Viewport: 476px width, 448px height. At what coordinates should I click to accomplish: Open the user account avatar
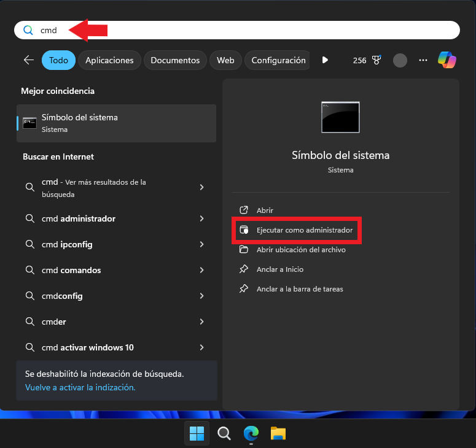pyautogui.click(x=400, y=60)
